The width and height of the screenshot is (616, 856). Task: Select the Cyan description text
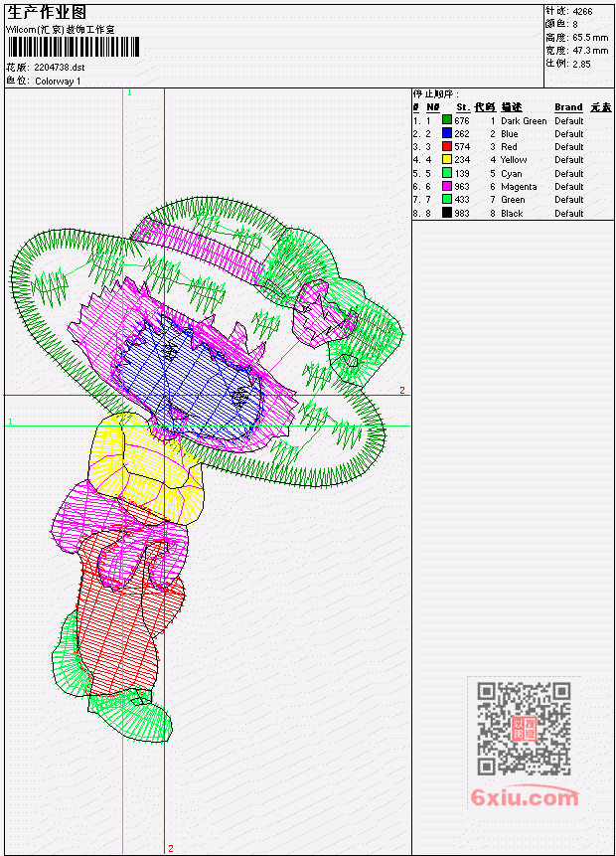pyautogui.click(x=512, y=174)
